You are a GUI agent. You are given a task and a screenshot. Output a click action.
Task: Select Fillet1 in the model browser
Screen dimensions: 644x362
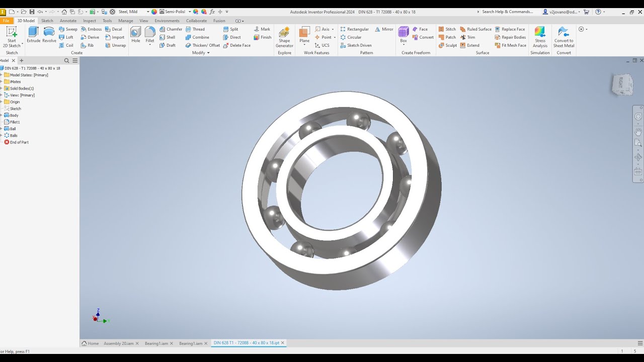[x=12, y=122]
